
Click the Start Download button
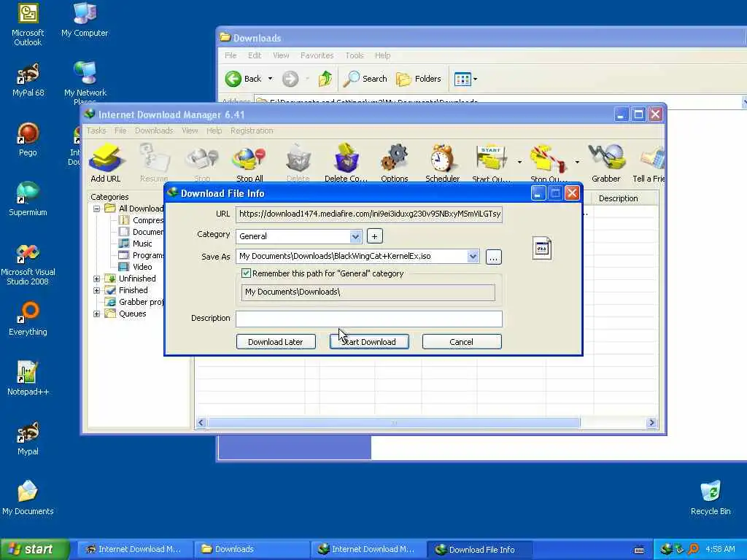[x=369, y=342]
